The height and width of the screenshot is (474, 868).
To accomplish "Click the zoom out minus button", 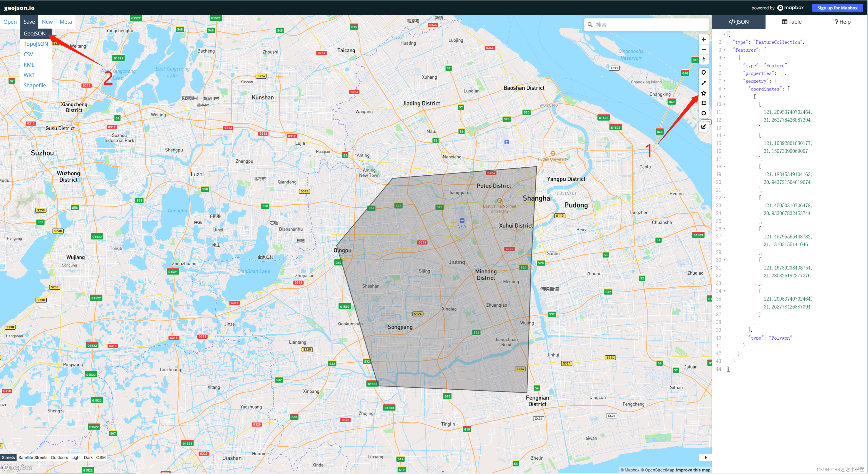I will click(704, 49).
